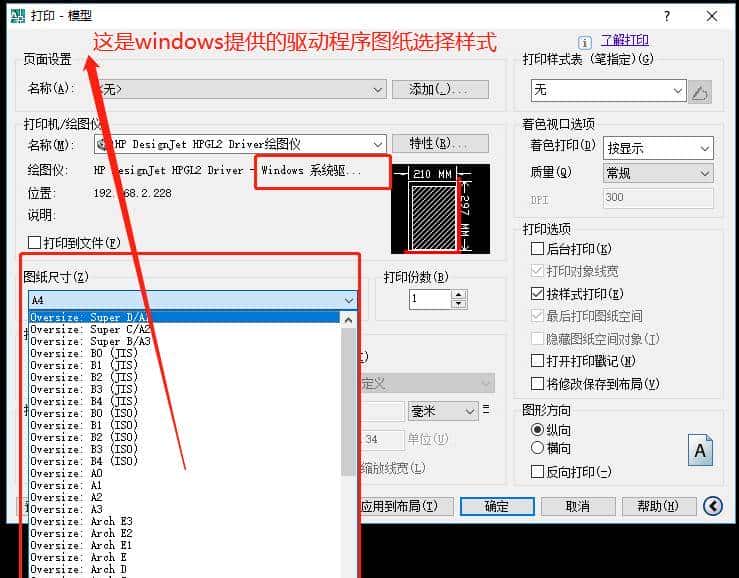This screenshot has width=739, height=578.
Task: Select Oversize: B1 (JIS) entry
Action: 184,365
